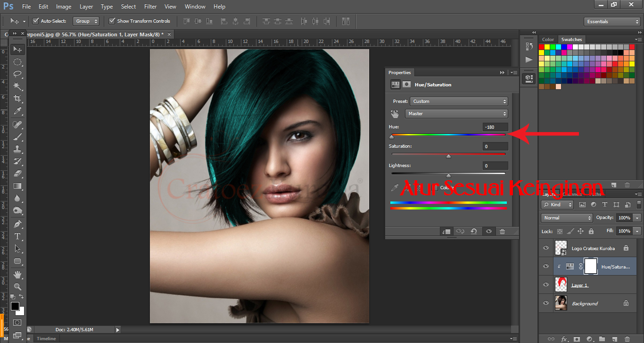Choose the Brush tool from the toolbox

tap(17, 136)
